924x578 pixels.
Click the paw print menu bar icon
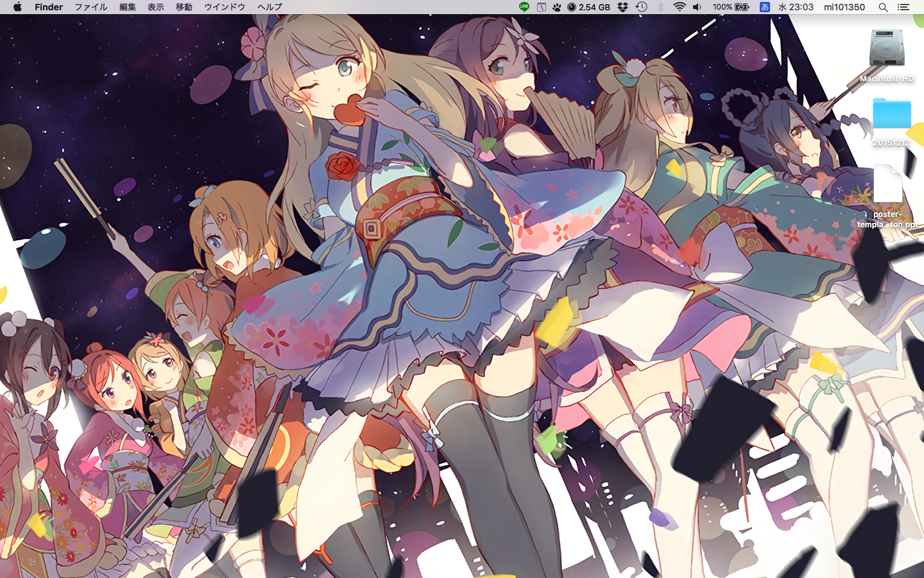(556, 7)
